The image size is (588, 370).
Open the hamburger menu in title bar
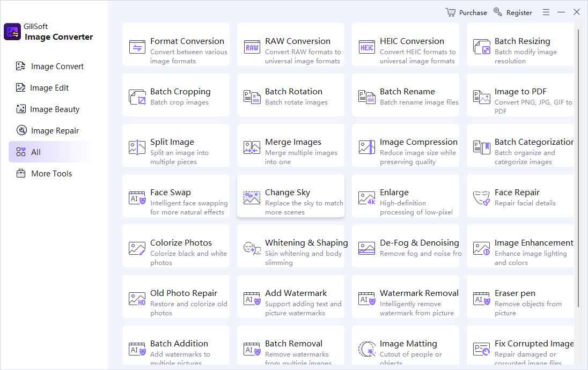(x=546, y=12)
